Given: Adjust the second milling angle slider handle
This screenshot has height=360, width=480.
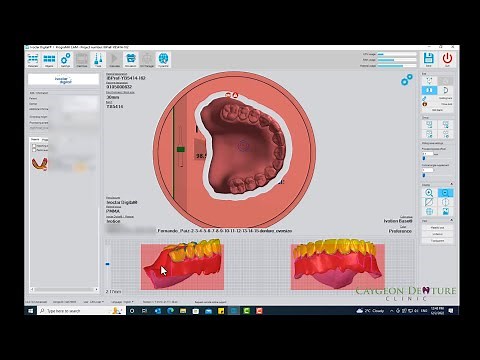Looking at the screenshot, I should pyautogui.click(x=424, y=175).
